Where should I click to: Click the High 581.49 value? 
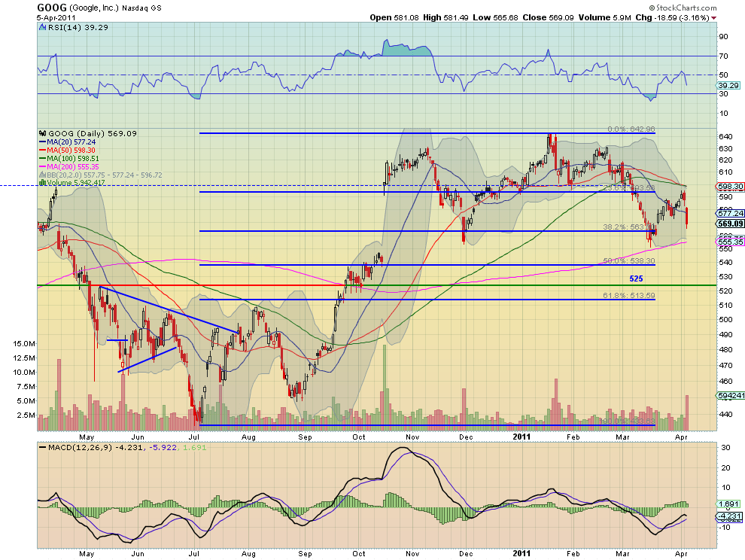pyautogui.click(x=445, y=17)
